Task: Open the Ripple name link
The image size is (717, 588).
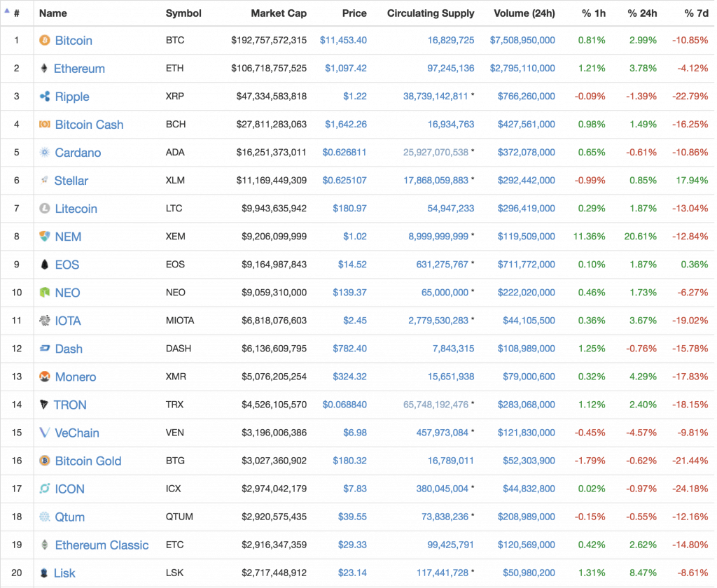Action: pos(72,97)
